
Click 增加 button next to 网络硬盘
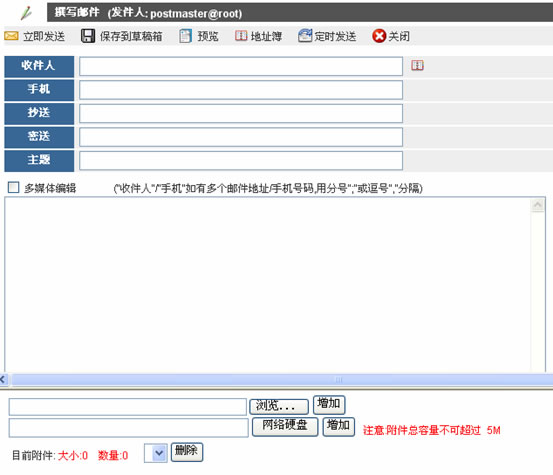[x=339, y=427]
